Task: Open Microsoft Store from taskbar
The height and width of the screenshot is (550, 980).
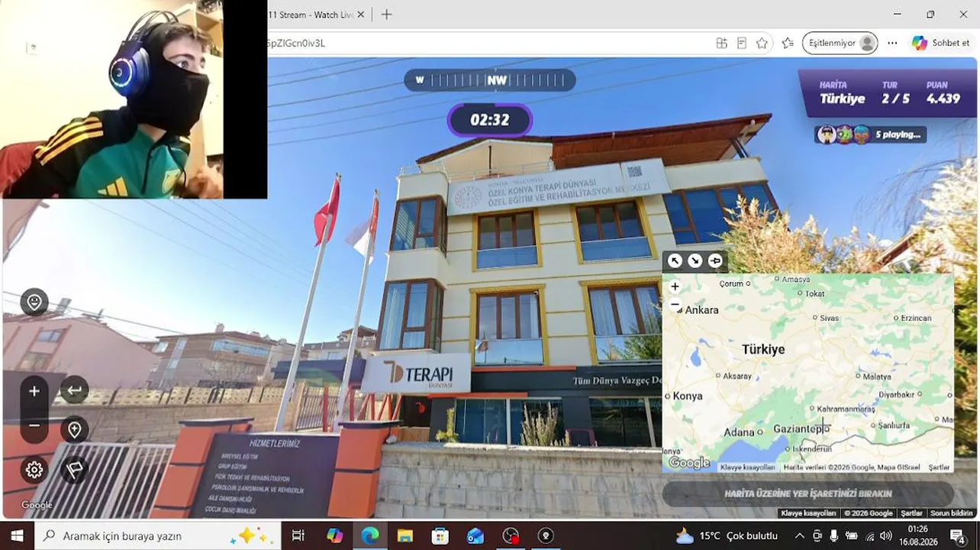Action: click(x=440, y=535)
